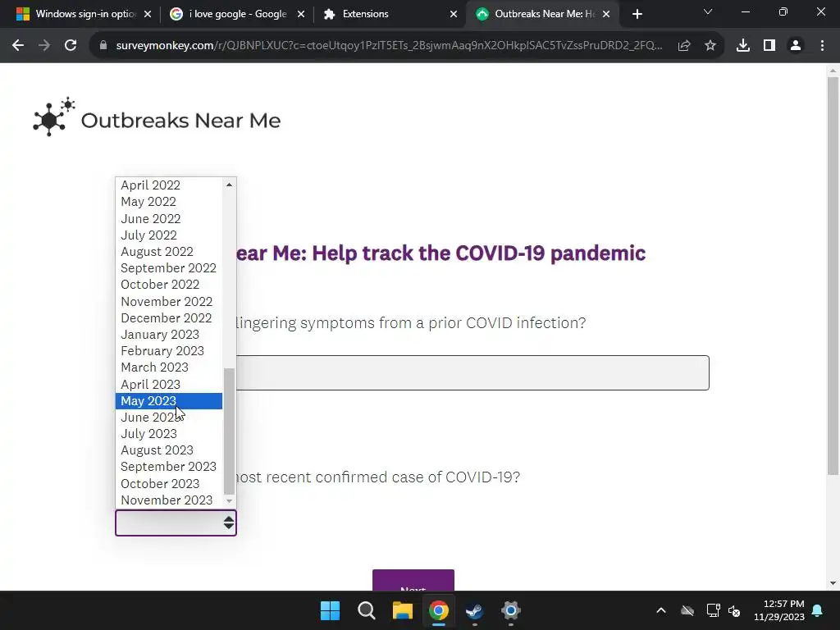Select January 2023 option
The image size is (840, 630).
[169, 335]
